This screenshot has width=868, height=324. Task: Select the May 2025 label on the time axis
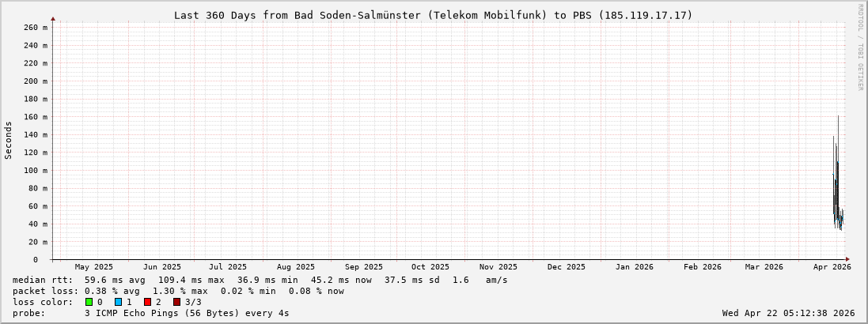(x=94, y=267)
